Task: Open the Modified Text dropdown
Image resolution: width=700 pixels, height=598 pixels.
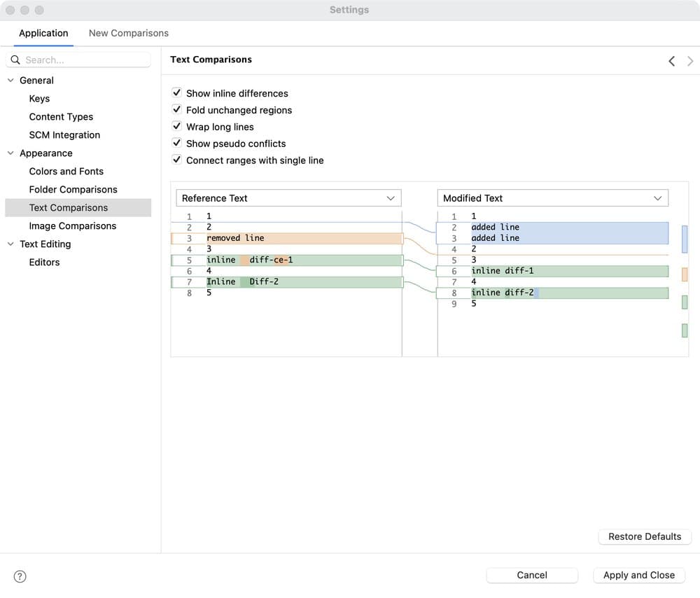Action: [x=553, y=198]
